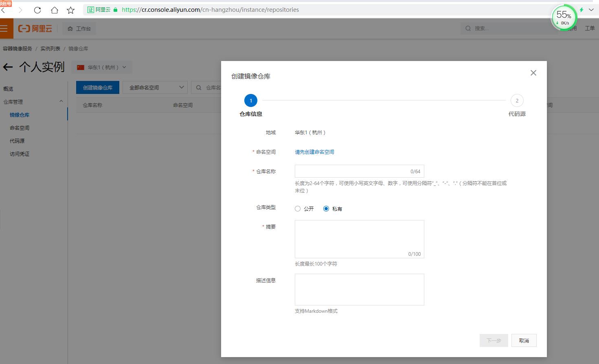The height and width of the screenshot is (364, 599).
Task: Click step 2 代码源 circle
Action: 517,100
